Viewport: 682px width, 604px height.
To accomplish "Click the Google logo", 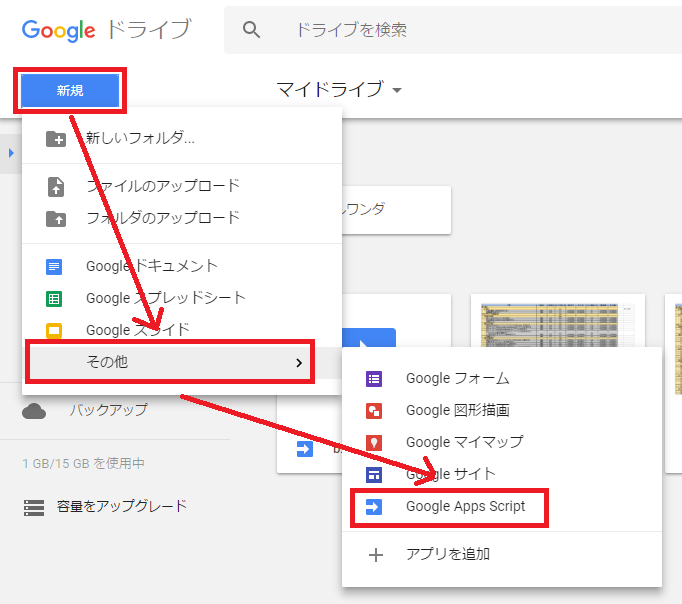I will [58, 30].
